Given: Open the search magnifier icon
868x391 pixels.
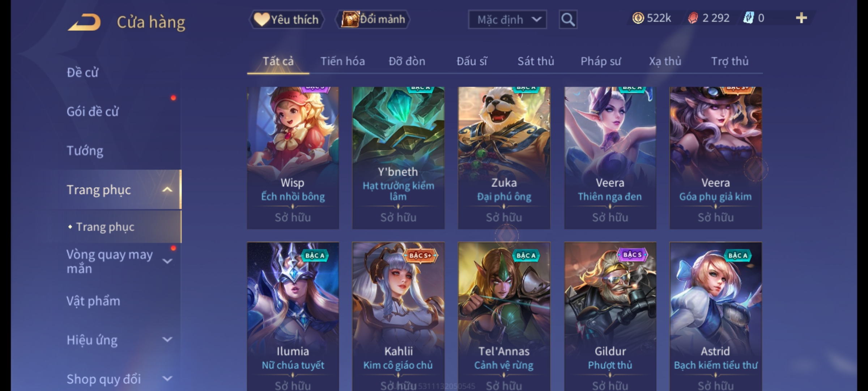Looking at the screenshot, I should point(568,20).
